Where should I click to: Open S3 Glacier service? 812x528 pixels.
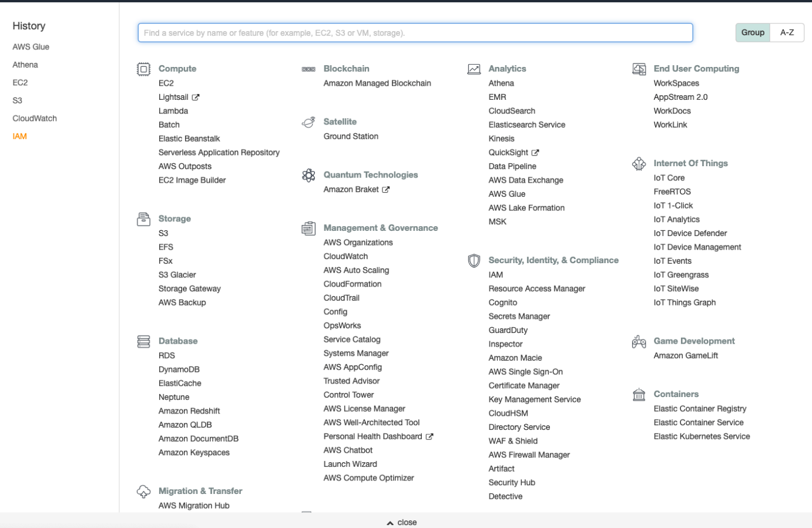(x=177, y=275)
